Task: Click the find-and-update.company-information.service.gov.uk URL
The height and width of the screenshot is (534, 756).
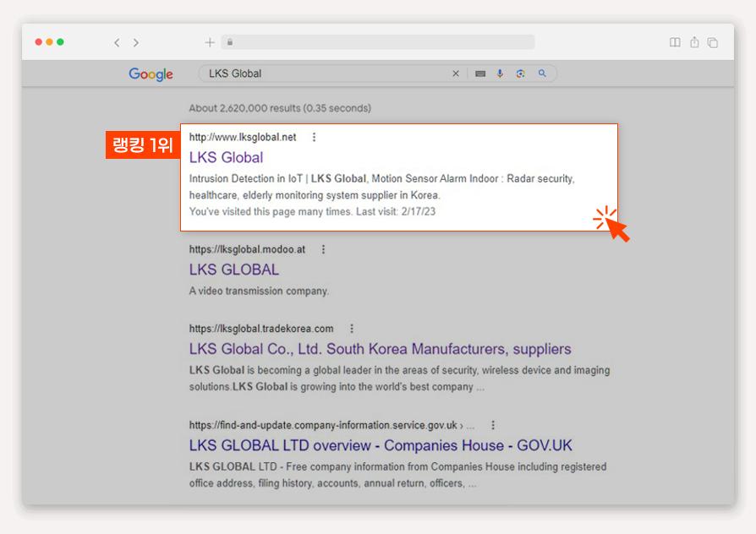Action: click(323, 425)
